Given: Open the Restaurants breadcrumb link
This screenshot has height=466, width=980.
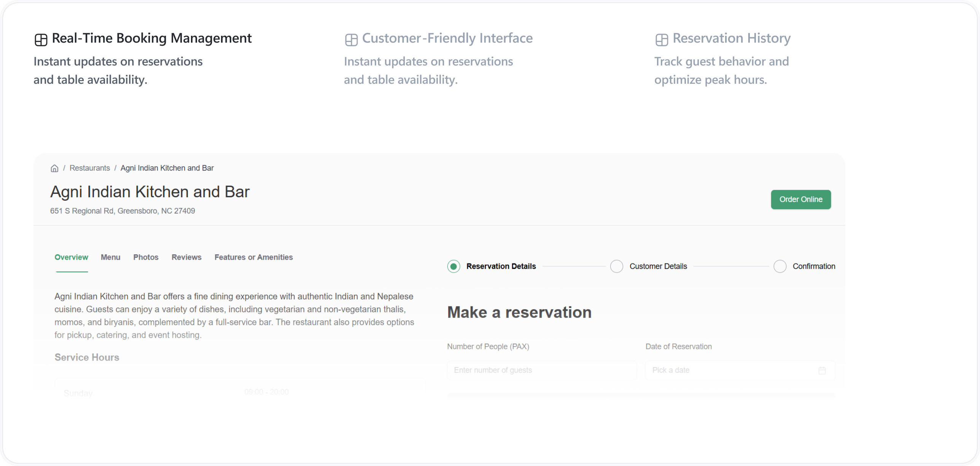Looking at the screenshot, I should pyautogui.click(x=89, y=168).
